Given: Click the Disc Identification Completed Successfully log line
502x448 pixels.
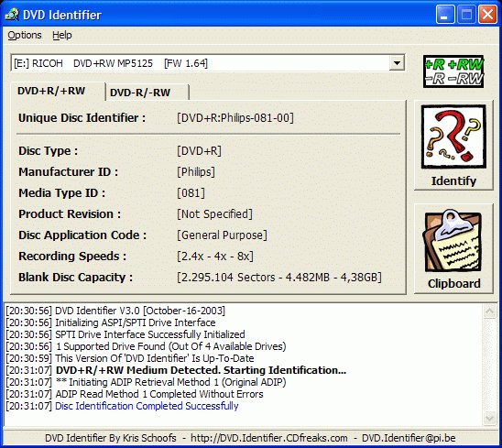Looking at the screenshot, I should click(147, 406).
